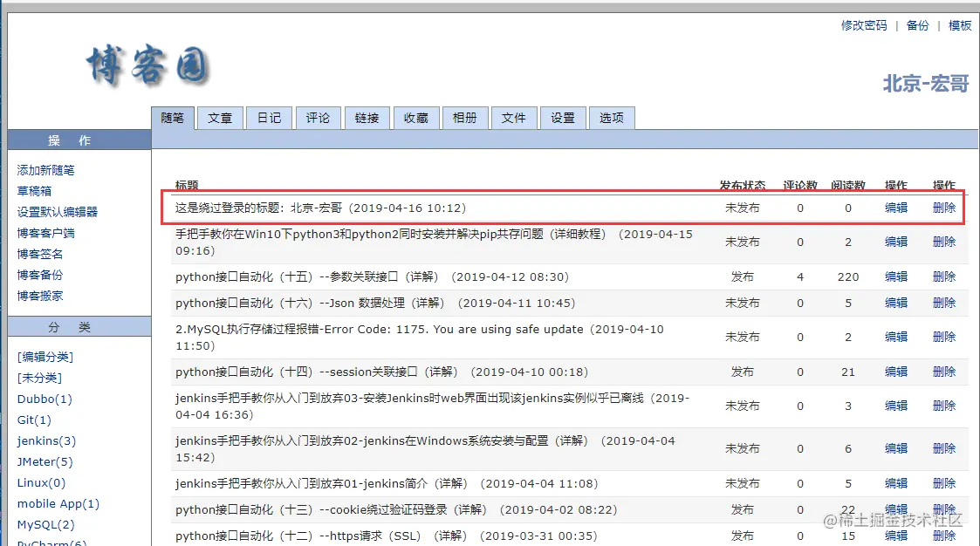Select Dubbo(1) category
Image resolution: width=980 pixels, height=546 pixels.
pos(45,399)
